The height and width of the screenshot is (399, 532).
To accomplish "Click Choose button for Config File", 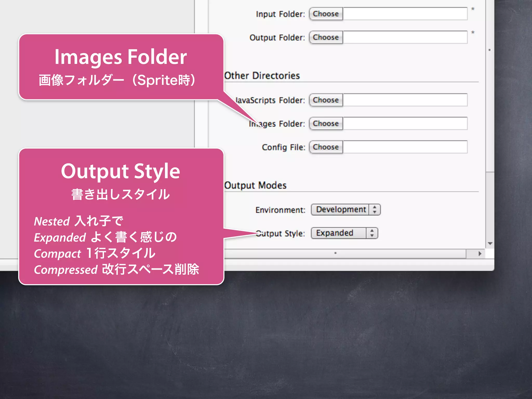I will point(326,147).
